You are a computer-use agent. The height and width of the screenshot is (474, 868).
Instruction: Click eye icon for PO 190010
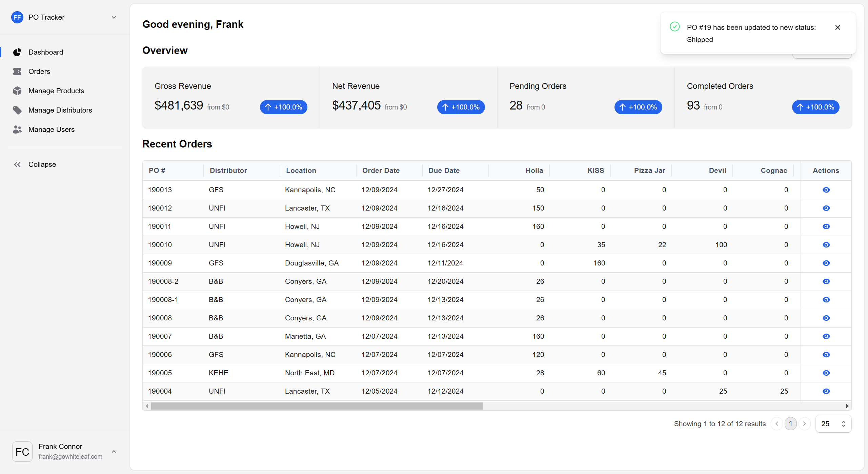826,245
